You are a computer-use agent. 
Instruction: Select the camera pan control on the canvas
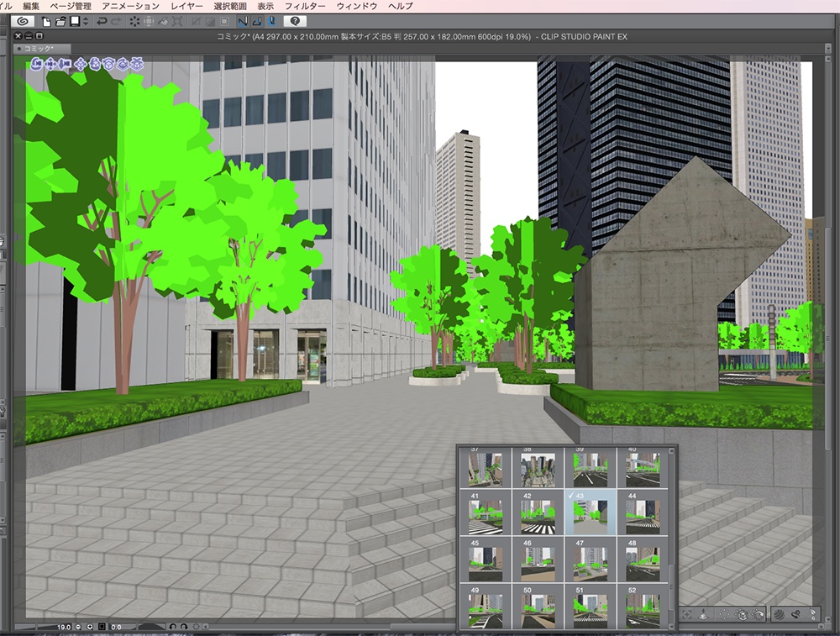pos(51,65)
